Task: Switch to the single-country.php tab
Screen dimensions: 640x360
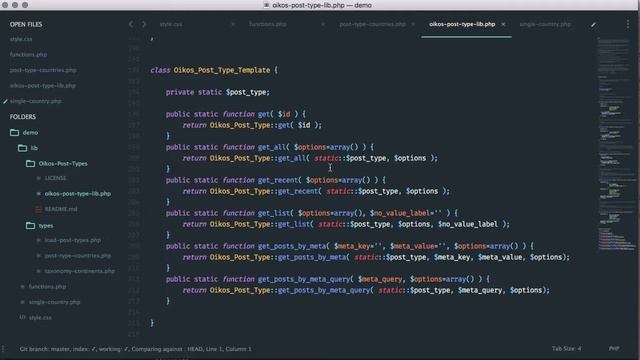Action: pos(545,24)
